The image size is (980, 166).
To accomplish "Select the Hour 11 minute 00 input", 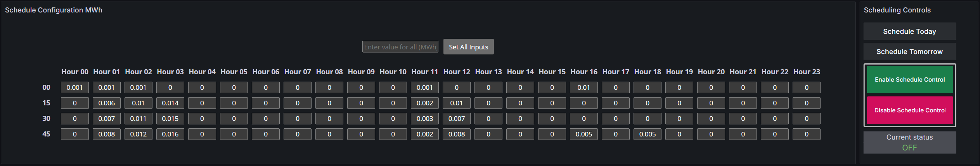I will (425, 87).
